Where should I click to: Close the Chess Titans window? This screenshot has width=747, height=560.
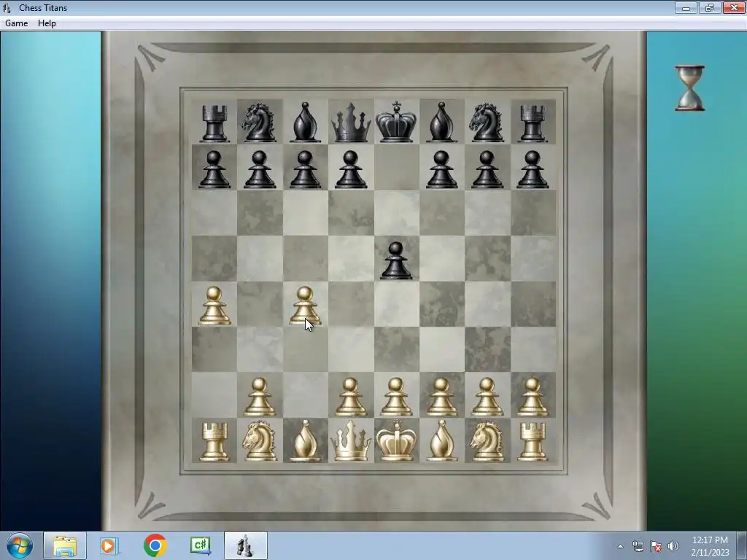(x=734, y=7)
